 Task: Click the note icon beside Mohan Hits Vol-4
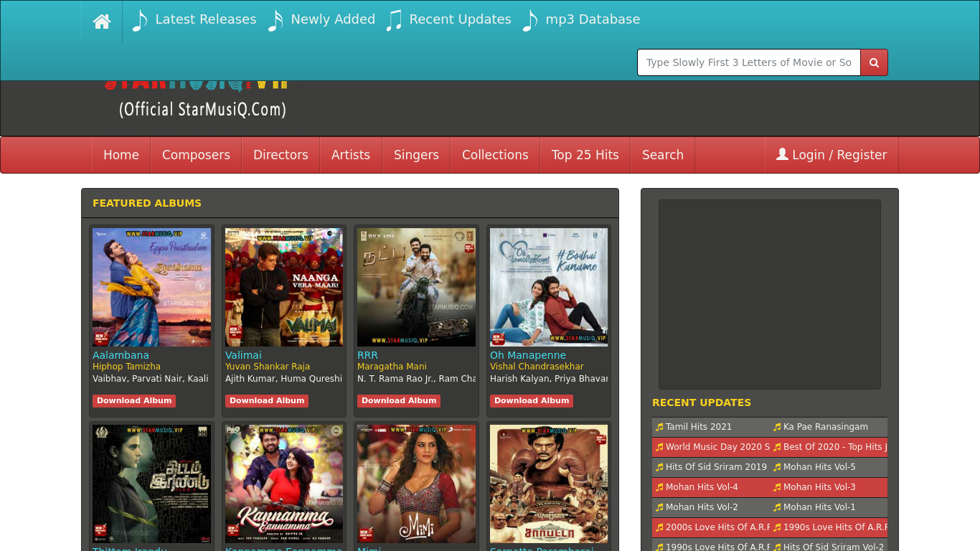(659, 487)
